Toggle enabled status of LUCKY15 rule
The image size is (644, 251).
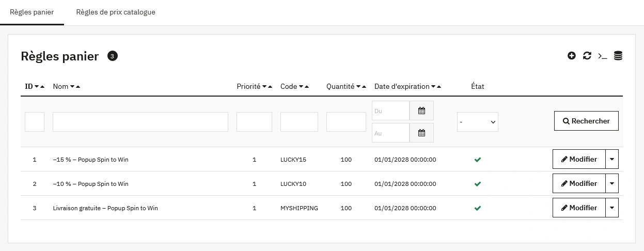point(478,160)
